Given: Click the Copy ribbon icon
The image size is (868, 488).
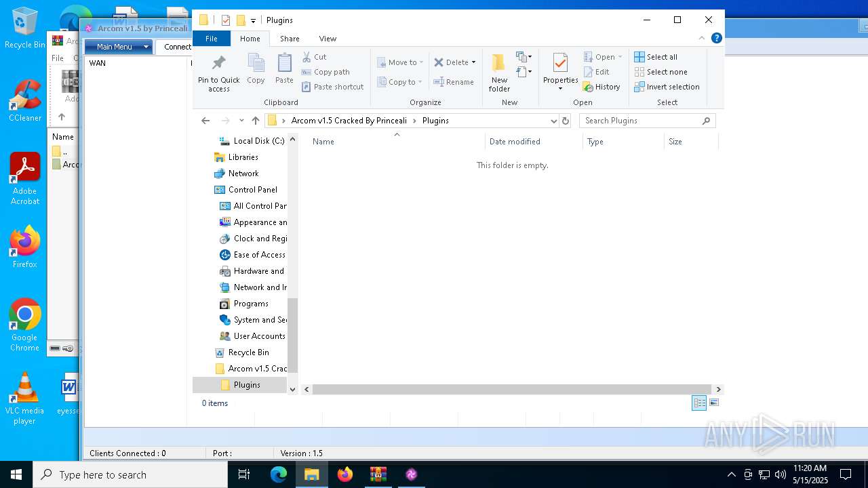Looking at the screenshot, I should (x=256, y=69).
